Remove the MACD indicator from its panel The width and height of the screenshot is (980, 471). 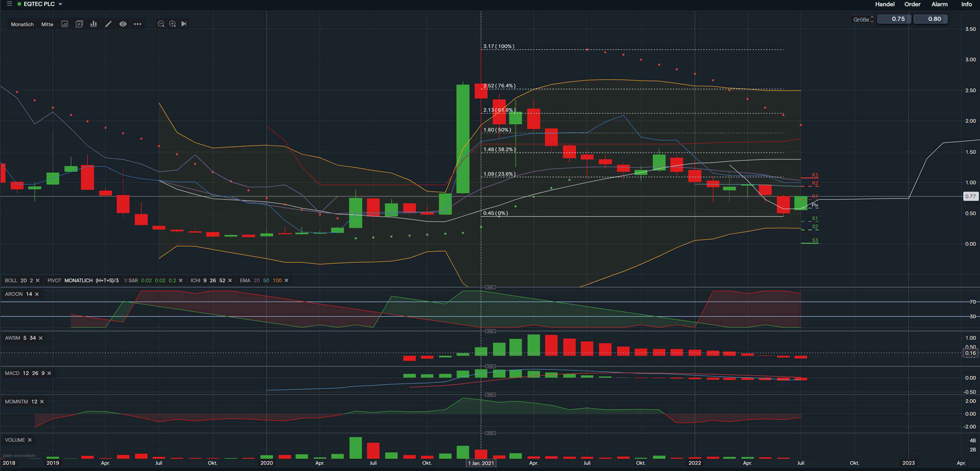(x=48, y=373)
